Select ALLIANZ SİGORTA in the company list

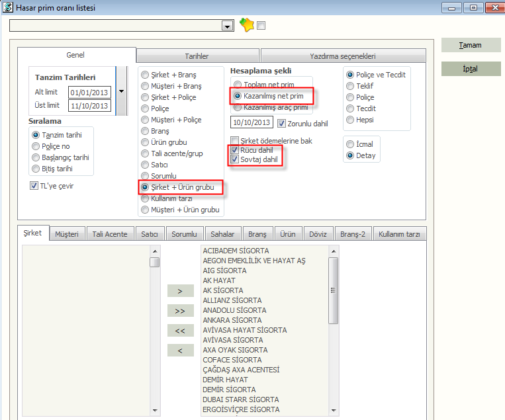234,300
